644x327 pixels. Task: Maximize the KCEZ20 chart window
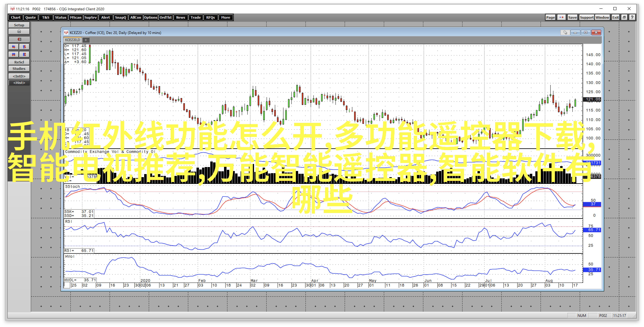(x=586, y=32)
